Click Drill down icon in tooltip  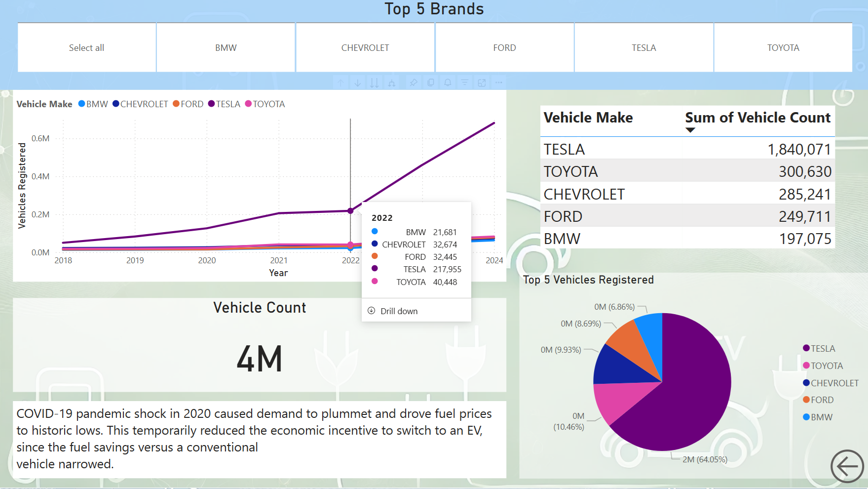(372, 311)
